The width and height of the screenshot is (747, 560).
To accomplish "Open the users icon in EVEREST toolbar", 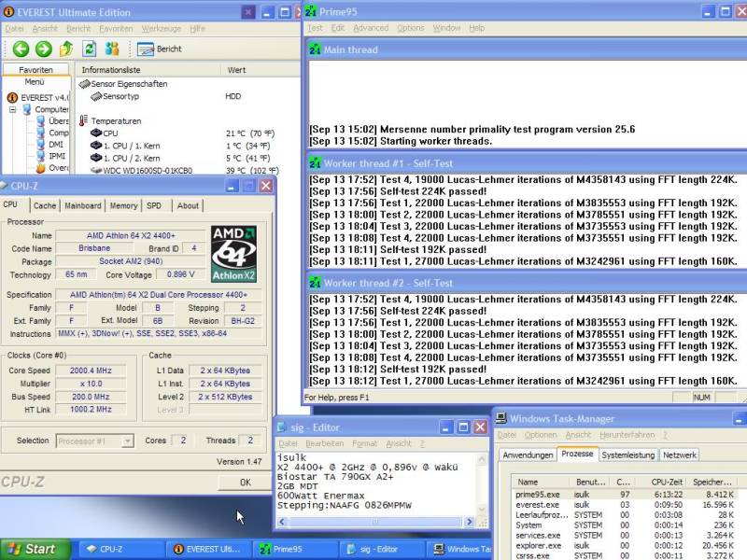I will (x=112, y=49).
